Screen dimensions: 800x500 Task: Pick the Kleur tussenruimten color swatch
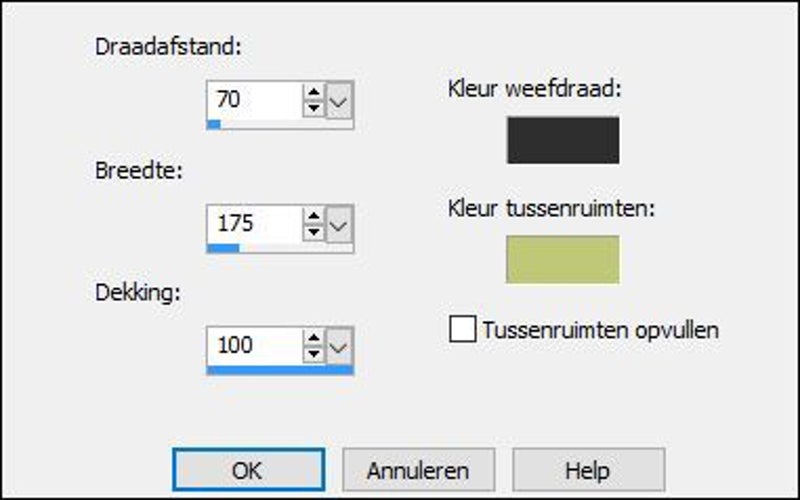coord(563,260)
